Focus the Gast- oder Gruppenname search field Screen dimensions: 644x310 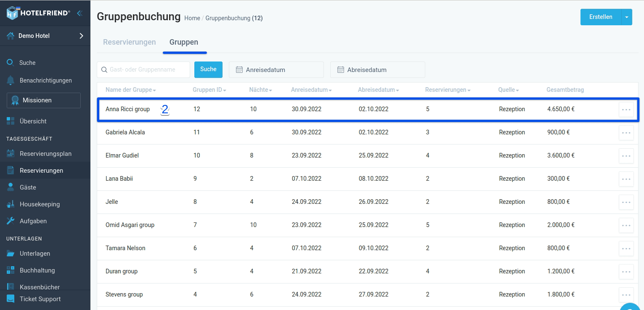pos(143,69)
